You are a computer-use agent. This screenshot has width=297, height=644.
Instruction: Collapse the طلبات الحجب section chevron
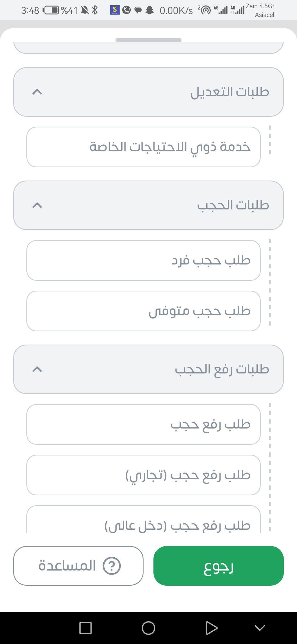[x=37, y=205]
